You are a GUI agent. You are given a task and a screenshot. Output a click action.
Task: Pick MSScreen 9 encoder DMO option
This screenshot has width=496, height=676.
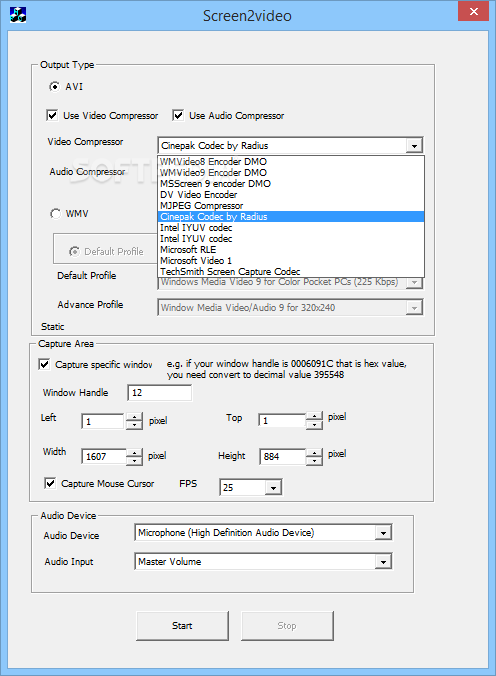tap(291, 184)
